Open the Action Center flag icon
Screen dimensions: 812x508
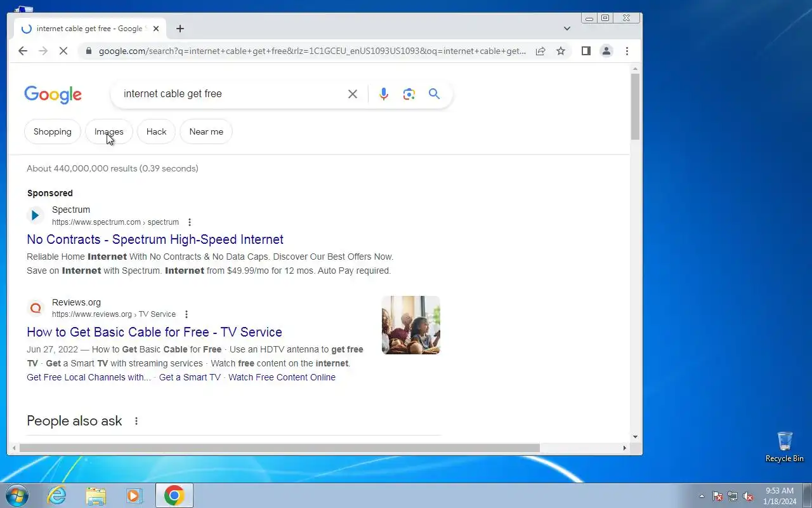click(x=717, y=496)
